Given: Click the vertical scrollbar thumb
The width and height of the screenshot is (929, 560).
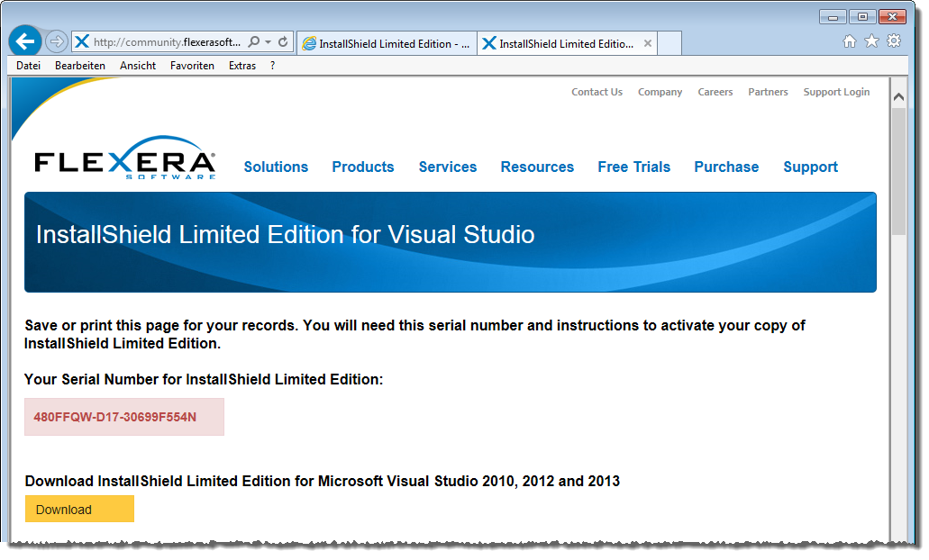Looking at the screenshot, I should [898, 172].
